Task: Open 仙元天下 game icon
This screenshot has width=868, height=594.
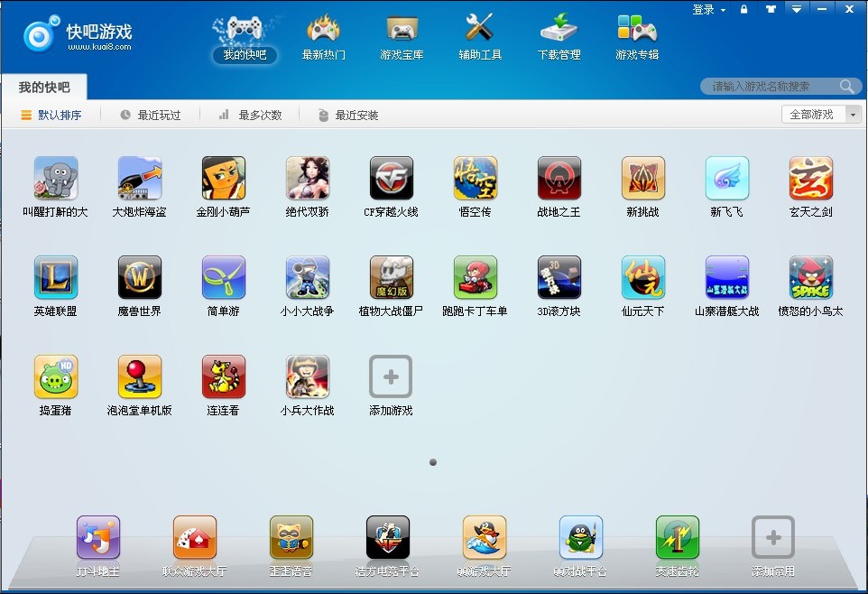Action: [642, 277]
